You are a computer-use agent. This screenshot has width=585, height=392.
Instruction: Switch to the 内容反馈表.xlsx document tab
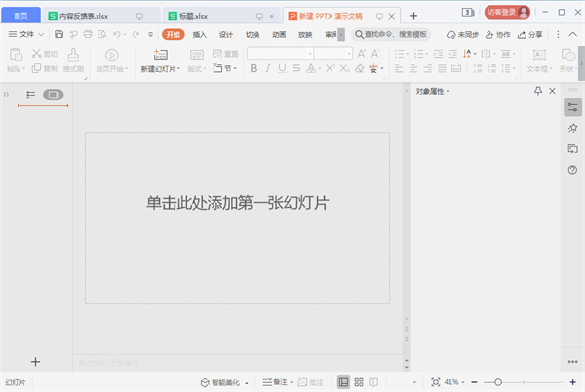tap(83, 16)
